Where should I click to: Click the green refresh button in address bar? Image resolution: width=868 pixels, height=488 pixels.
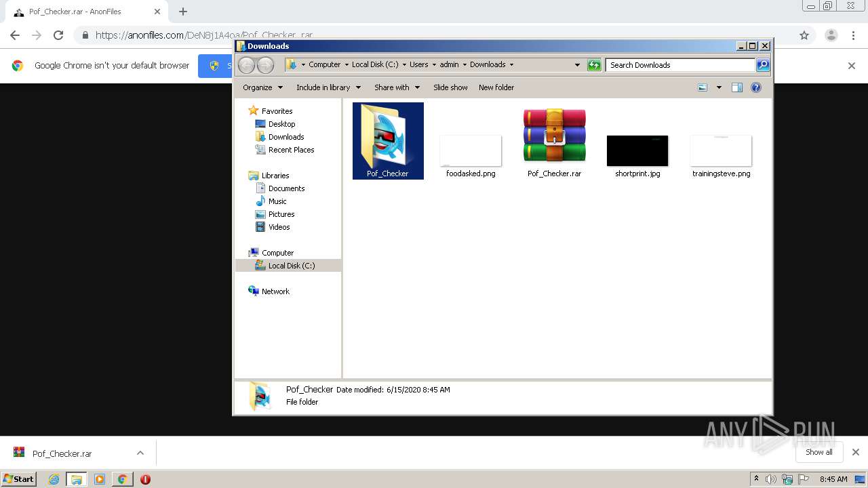594,65
